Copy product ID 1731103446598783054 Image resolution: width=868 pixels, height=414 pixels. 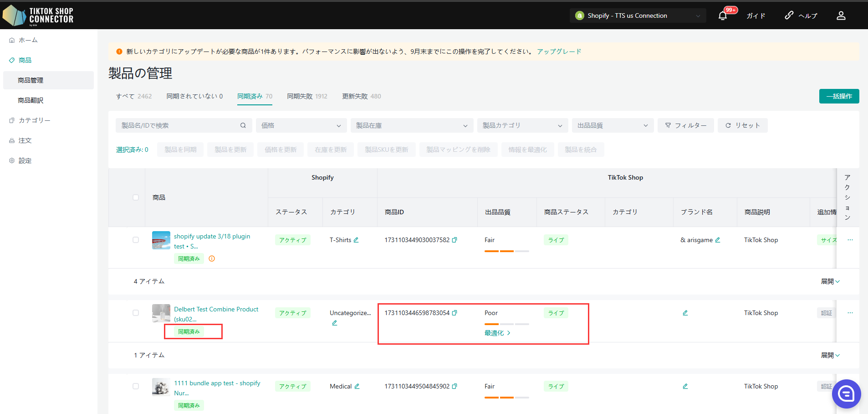[454, 313]
